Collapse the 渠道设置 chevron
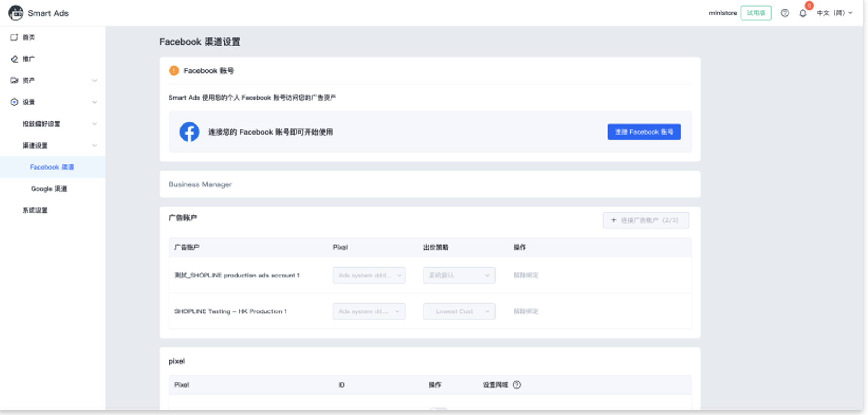This screenshot has height=415, width=868. click(94, 145)
